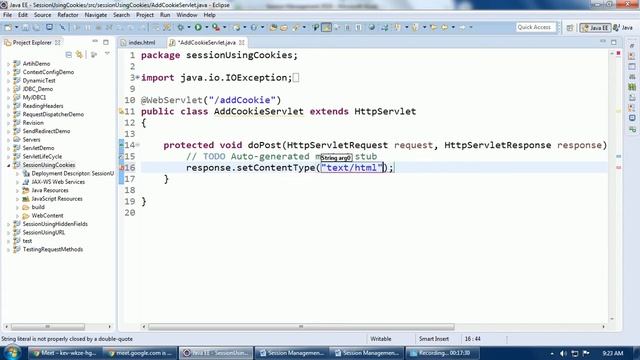Image resolution: width=640 pixels, height=360 pixels.
Task: Switch to the Java EE perspective
Action: (596, 28)
